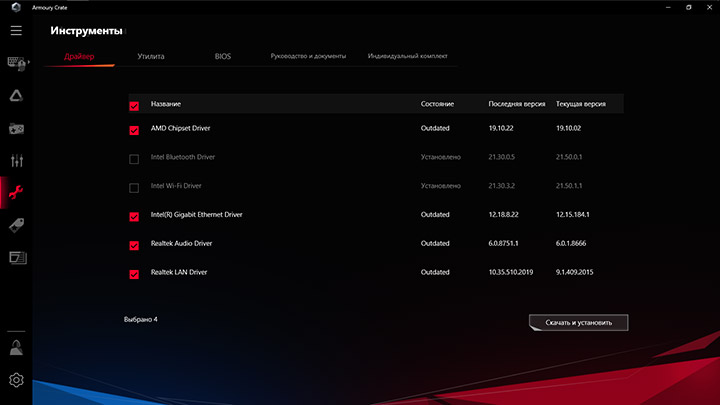720x405 pixels.
Task: Switch to the Драйвер tab
Action: [x=79, y=56]
